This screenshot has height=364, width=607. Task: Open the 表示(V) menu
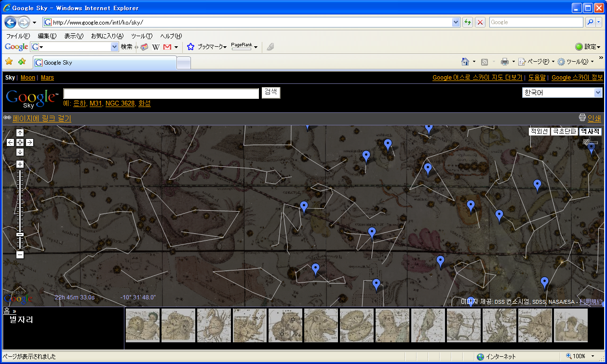[x=74, y=36]
